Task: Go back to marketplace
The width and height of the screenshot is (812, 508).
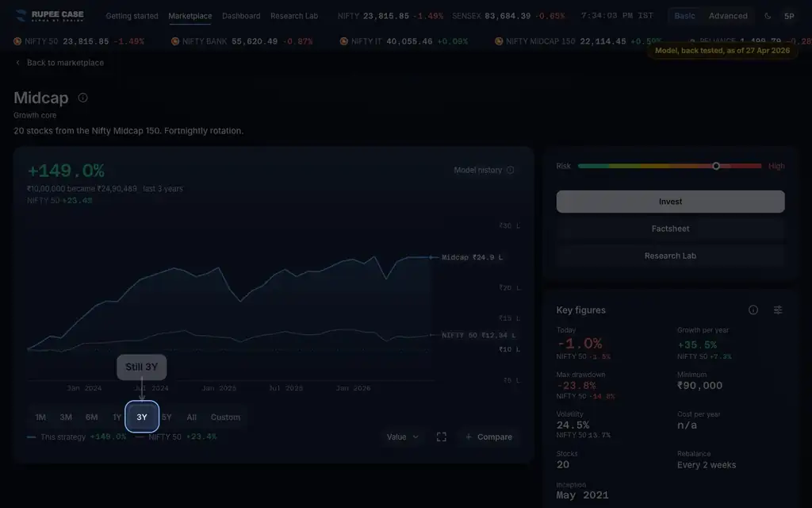Action: coord(59,63)
